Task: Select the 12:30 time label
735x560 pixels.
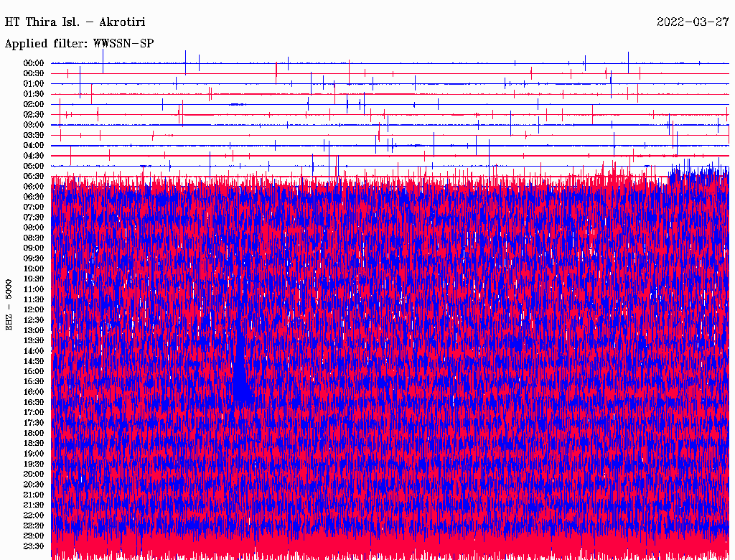Action: (x=34, y=320)
